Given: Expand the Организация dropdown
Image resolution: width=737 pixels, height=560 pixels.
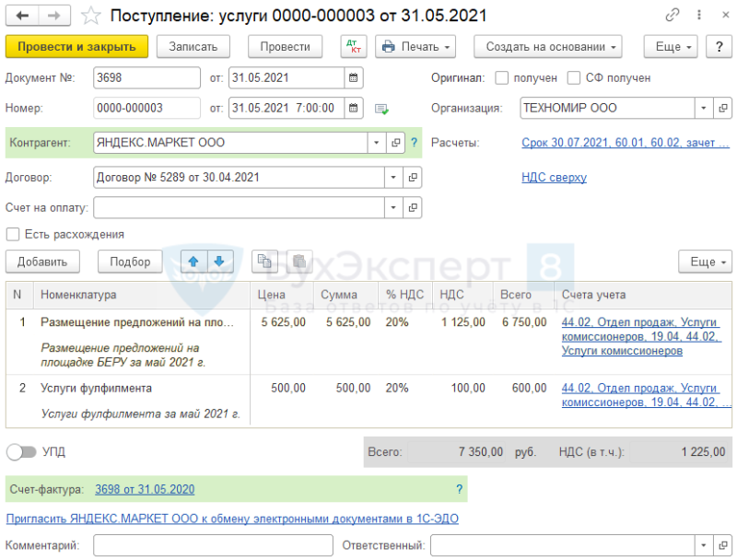Looking at the screenshot, I should (x=704, y=108).
